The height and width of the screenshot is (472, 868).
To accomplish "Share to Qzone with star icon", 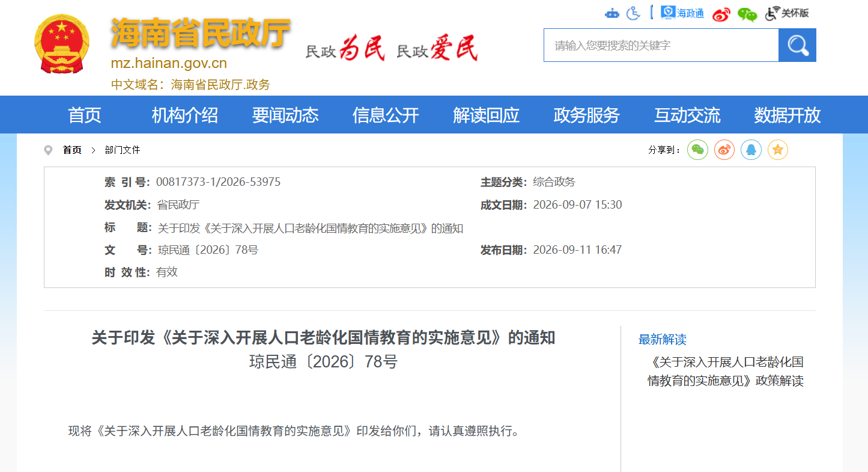I will [778, 150].
